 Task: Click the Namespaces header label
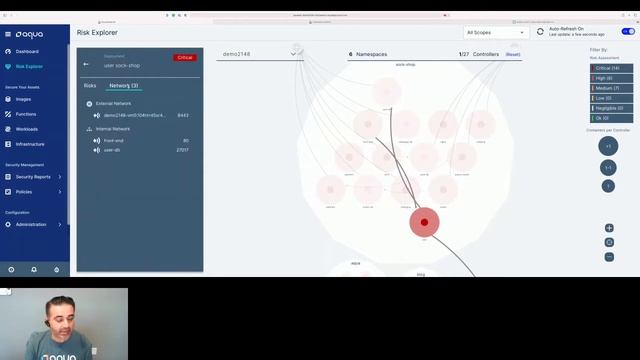tap(371, 54)
